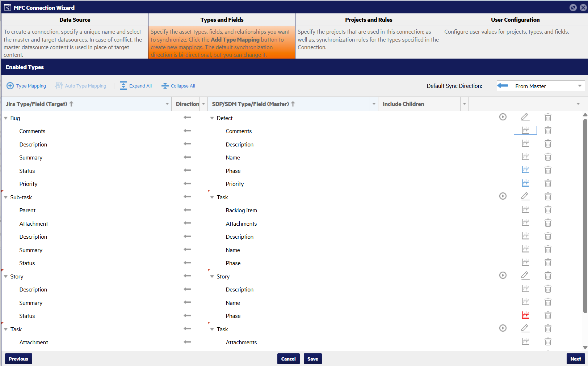This screenshot has width=588, height=366.
Task: Click the vertical scrollbar down arrow
Action: pos(585,348)
